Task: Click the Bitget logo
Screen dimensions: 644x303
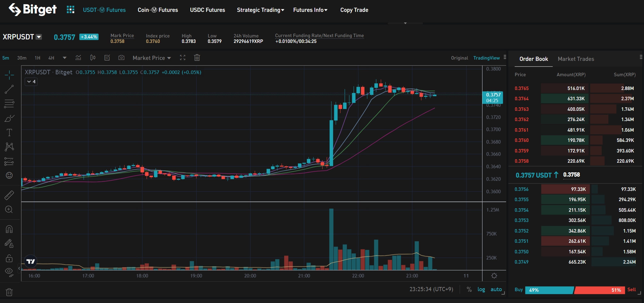Action: (x=32, y=10)
